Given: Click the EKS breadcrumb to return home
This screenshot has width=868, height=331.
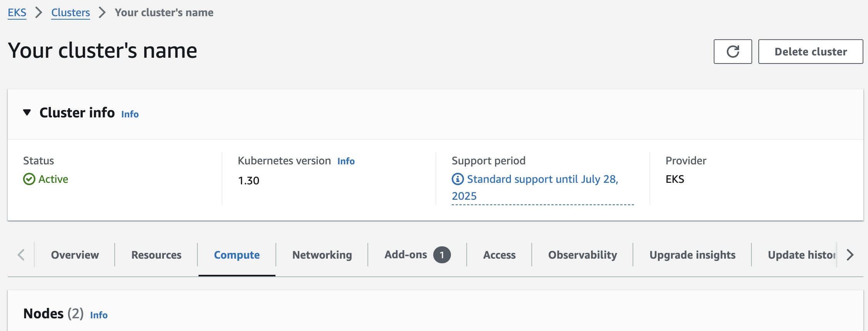Looking at the screenshot, I should pyautogui.click(x=17, y=12).
